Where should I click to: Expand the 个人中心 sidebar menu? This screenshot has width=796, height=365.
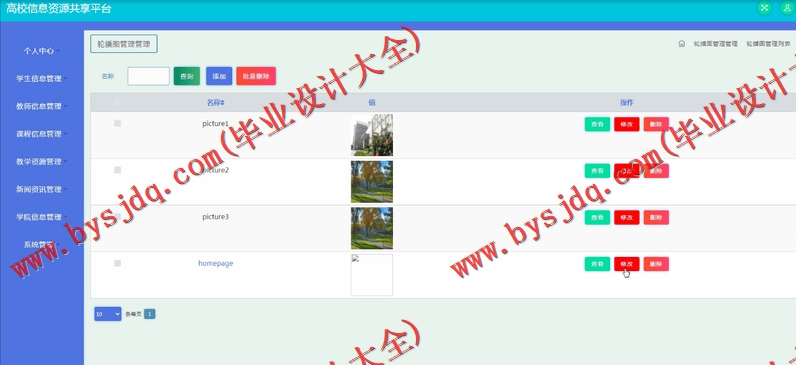pyautogui.click(x=42, y=51)
